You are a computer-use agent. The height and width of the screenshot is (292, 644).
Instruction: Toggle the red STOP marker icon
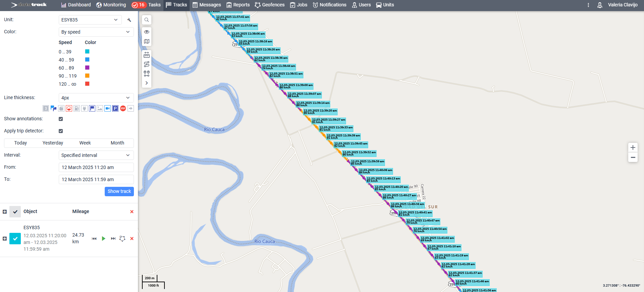[x=123, y=108]
